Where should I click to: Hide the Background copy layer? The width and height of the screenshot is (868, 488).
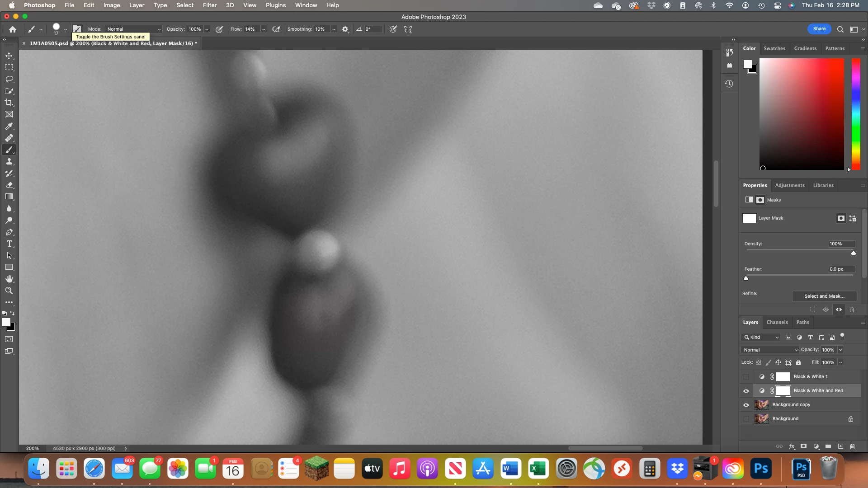click(x=746, y=405)
